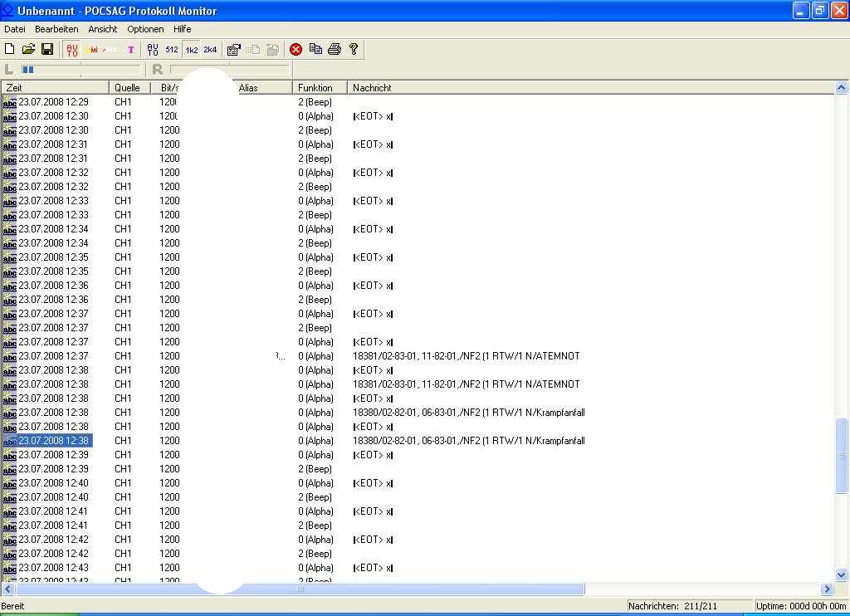Open a file with the folder icon

[x=28, y=50]
